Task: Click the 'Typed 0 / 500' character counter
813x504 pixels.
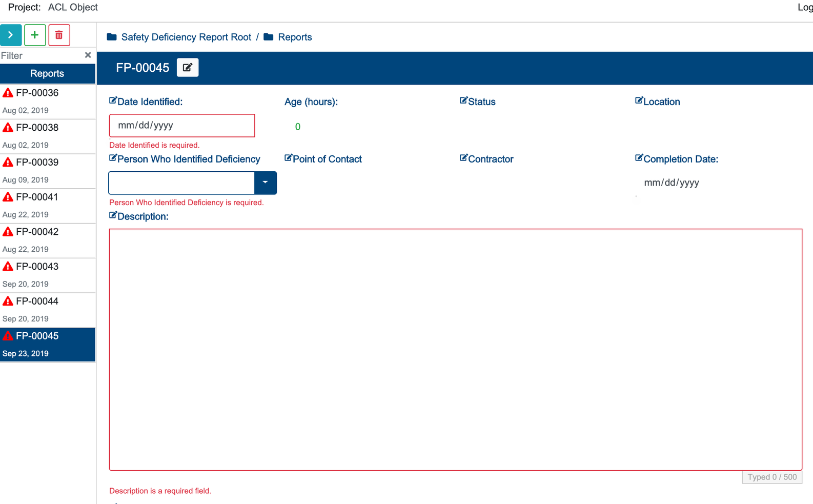Action: pyautogui.click(x=772, y=477)
